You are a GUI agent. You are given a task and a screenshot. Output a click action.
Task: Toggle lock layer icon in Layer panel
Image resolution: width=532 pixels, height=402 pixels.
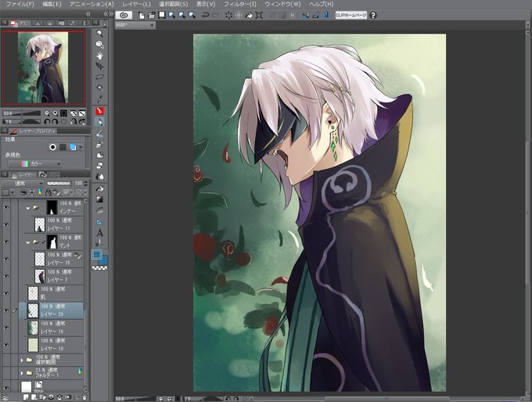coord(49,192)
